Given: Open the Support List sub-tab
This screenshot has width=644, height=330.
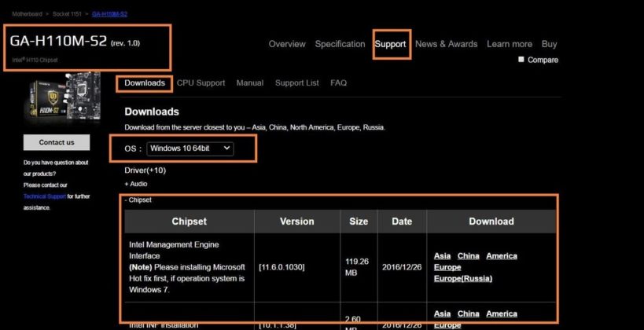Looking at the screenshot, I should coord(296,82).
